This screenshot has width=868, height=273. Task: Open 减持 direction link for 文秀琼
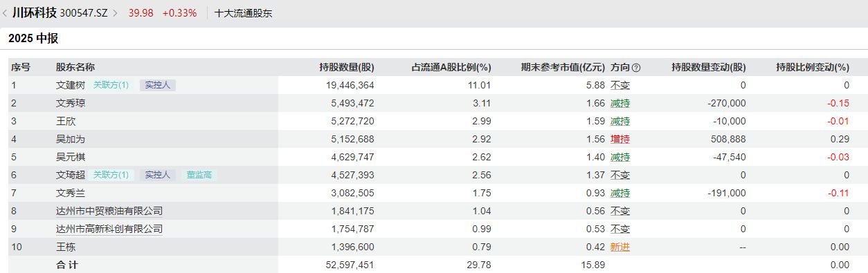coord(620,104)
